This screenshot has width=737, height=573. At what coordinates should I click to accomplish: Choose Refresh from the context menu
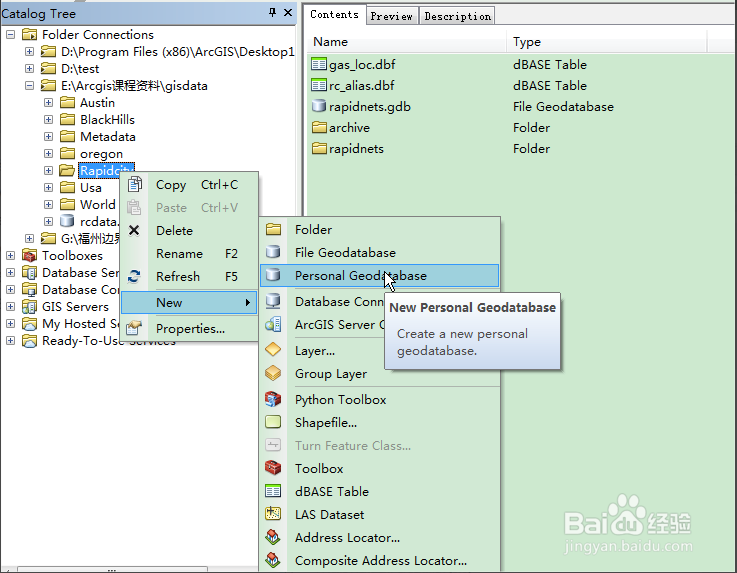(x=189, y=276)
